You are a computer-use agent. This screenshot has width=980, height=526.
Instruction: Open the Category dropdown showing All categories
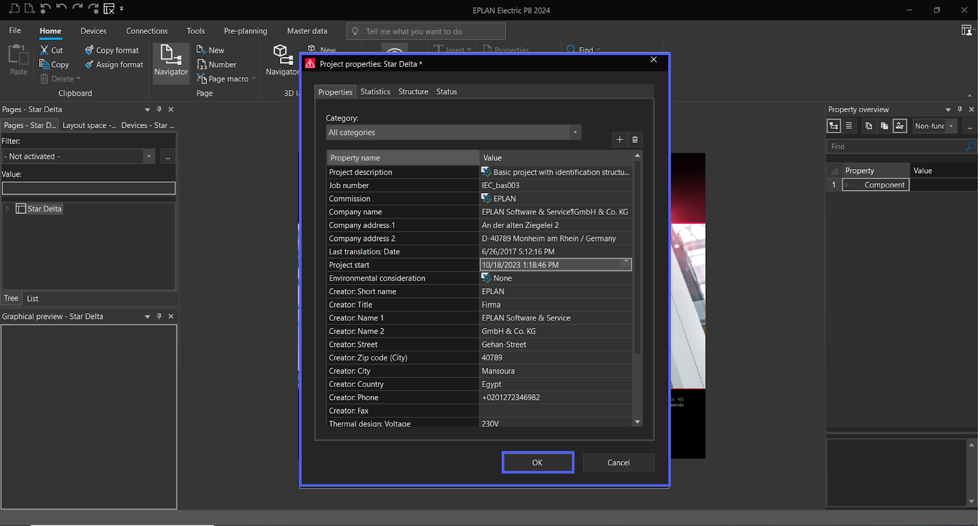[453, 132]
